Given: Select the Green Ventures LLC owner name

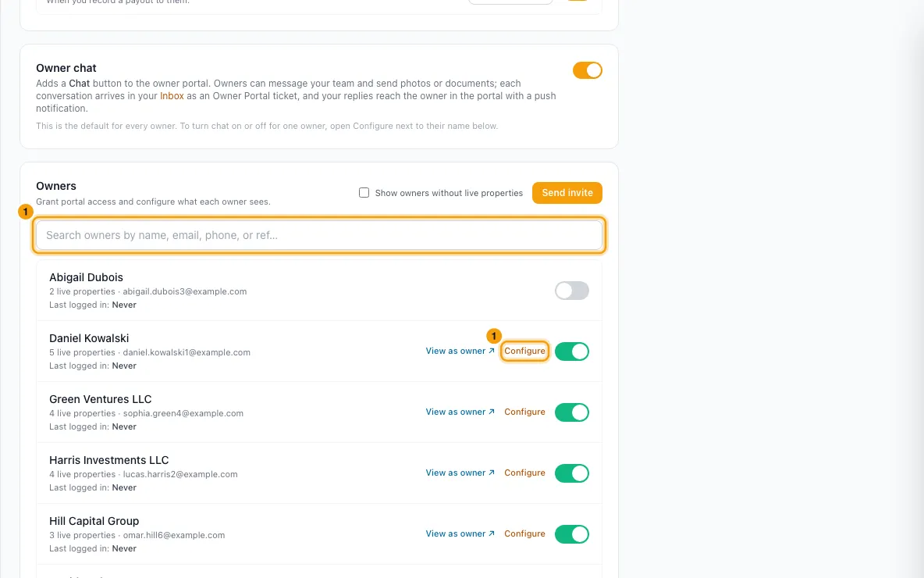Looking at the screenshot, I should 100,398.
